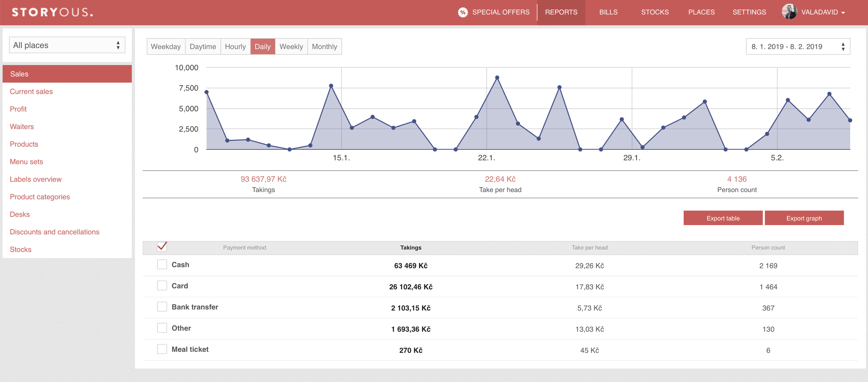Viewport: 868px width, 382px height.
Task: Click the Valadavid user avatar photo
Action: click(789, 12)
